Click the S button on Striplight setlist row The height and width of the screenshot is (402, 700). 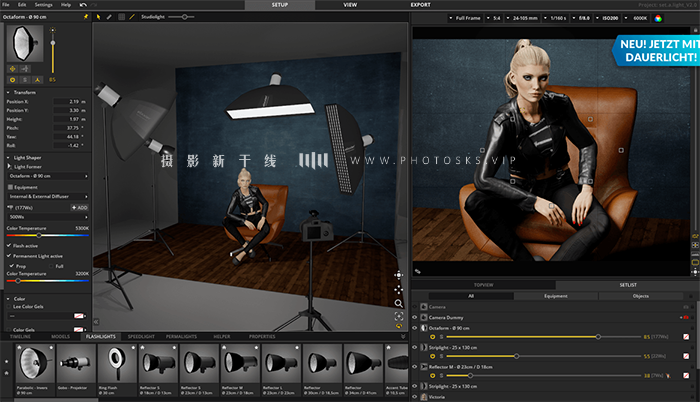pos(441,356)
